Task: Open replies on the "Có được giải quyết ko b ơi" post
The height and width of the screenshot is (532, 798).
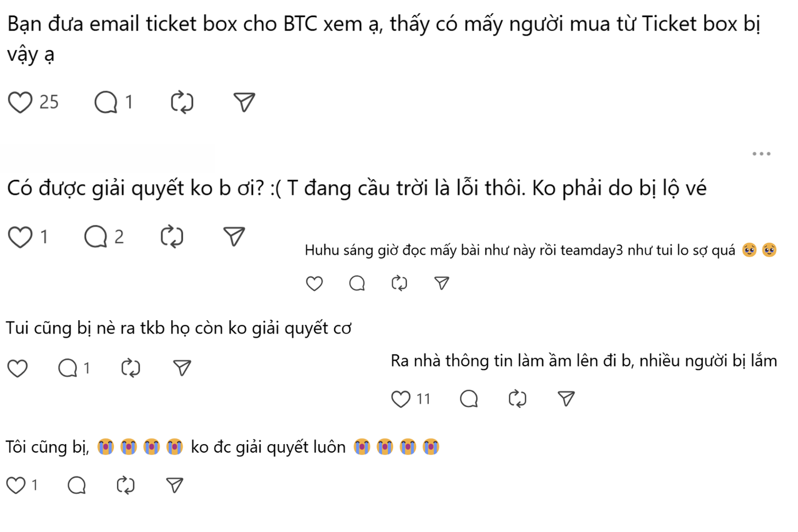Action: point(95,236)
